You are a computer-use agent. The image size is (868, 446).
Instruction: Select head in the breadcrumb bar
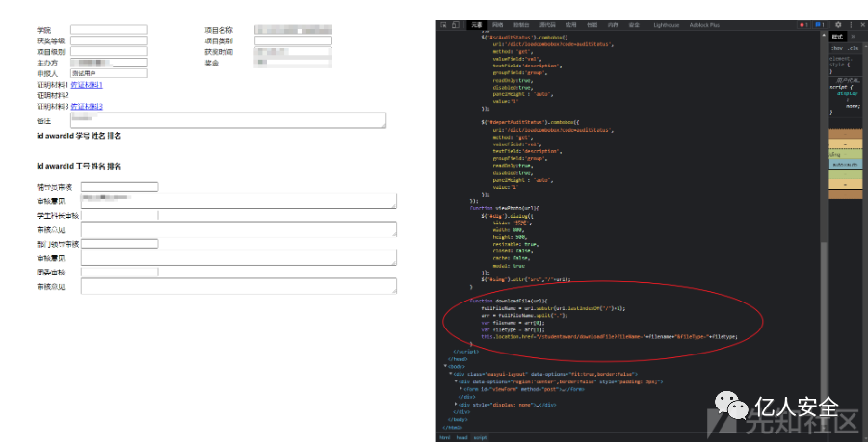pyautogui.click(x=461, y=437)
